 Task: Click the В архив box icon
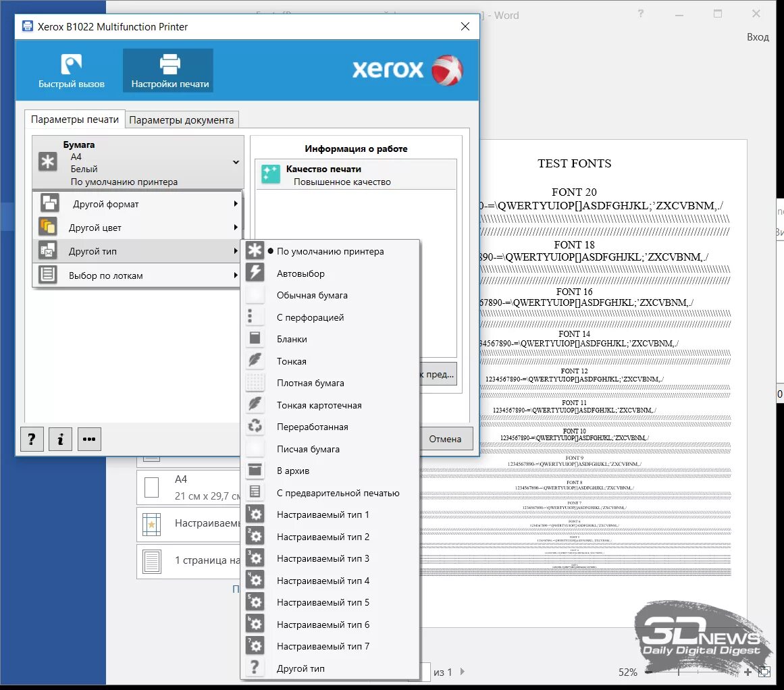click(255, 470)
